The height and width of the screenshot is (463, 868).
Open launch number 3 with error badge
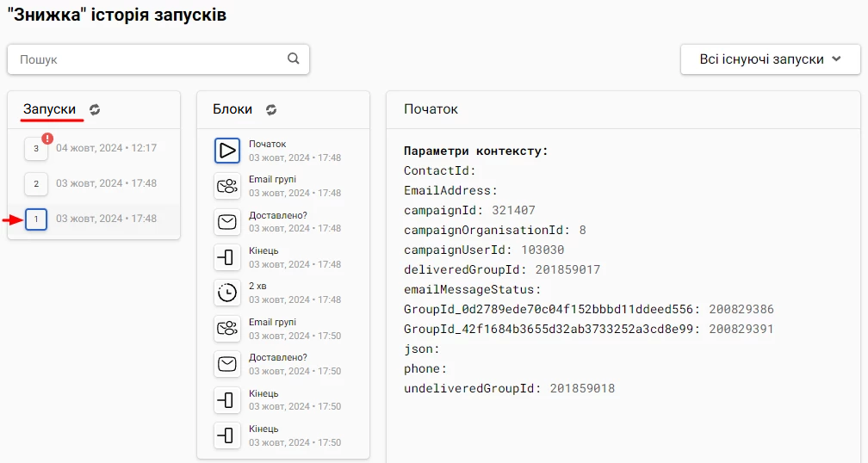36,148
